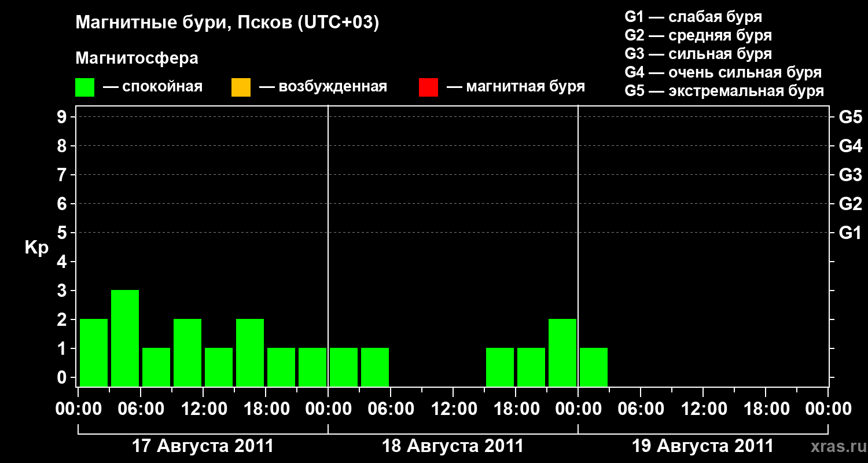Click the 18 August 15:00–18:00 bar

point(500,367)
